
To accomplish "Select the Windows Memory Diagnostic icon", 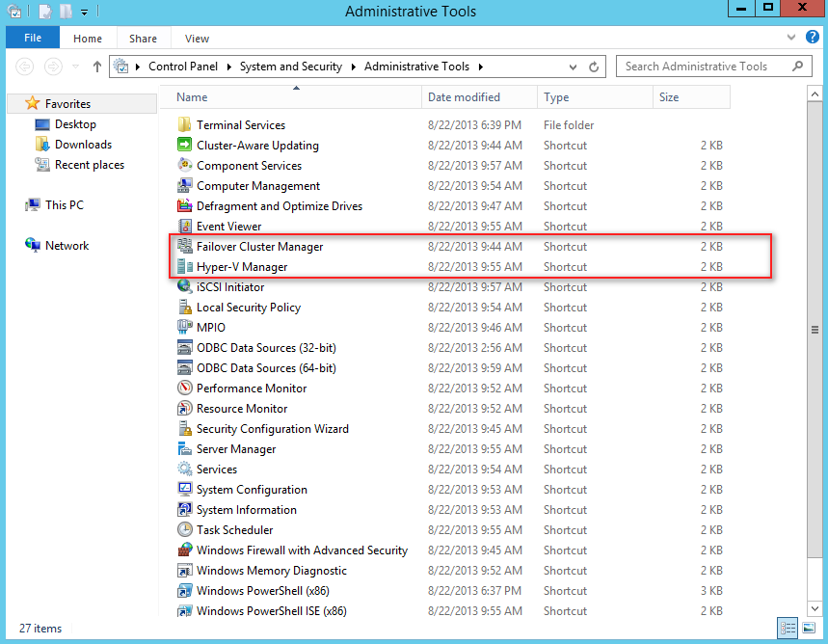I will [x=184, y=571].
